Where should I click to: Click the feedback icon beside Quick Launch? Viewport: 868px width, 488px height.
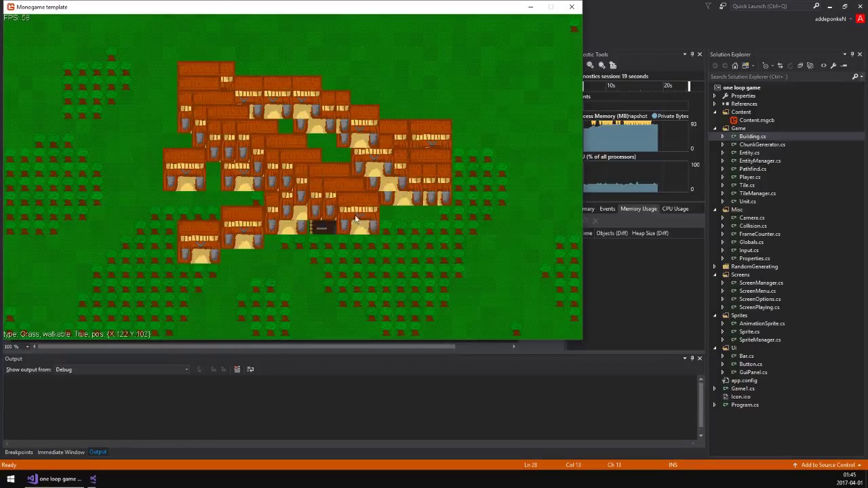tap(723, 6)
